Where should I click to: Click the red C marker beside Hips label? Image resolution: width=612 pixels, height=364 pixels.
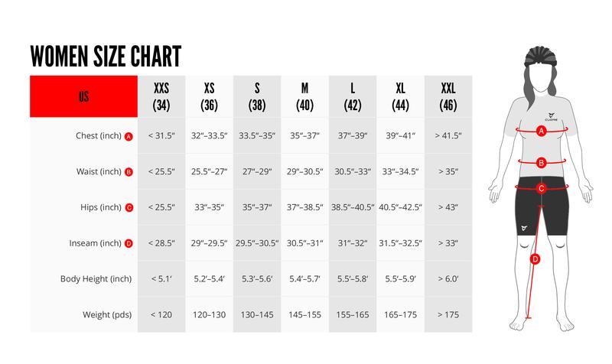coord(129,207)
